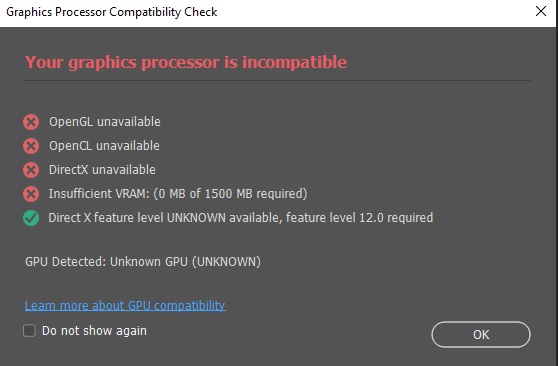Select the 'OpenCL unavailable' status text

(104, 146)
